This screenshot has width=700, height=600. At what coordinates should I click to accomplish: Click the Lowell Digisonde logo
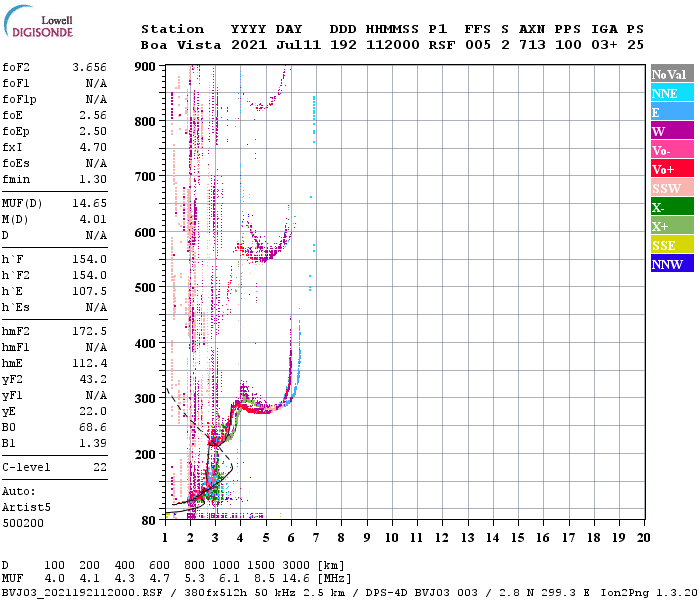click(38, 21)
